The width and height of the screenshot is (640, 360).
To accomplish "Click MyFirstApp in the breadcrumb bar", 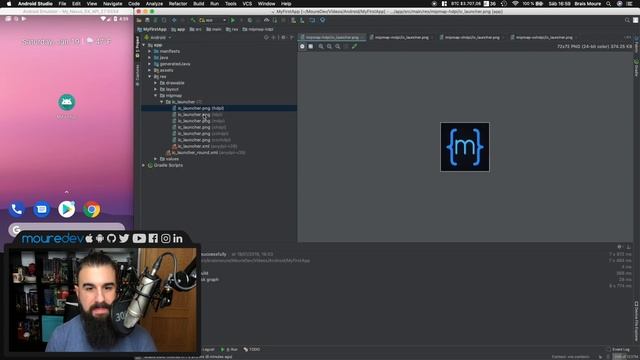I will tap(152, 29).
